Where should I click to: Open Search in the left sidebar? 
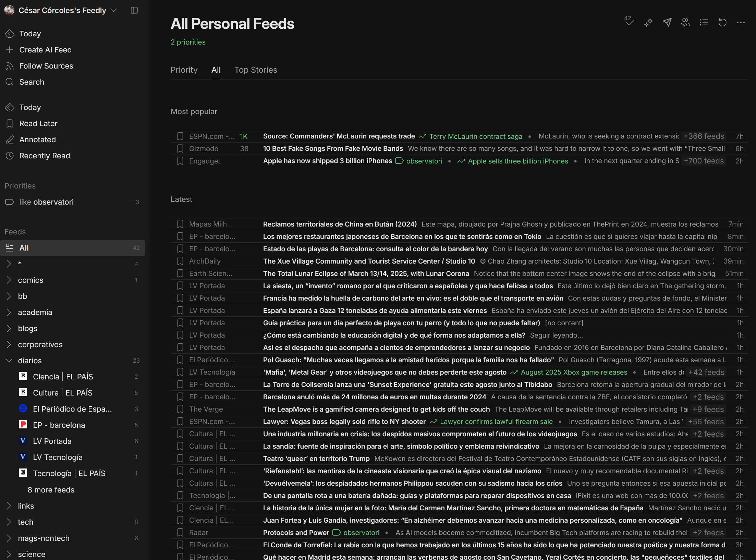coord(32,82)
